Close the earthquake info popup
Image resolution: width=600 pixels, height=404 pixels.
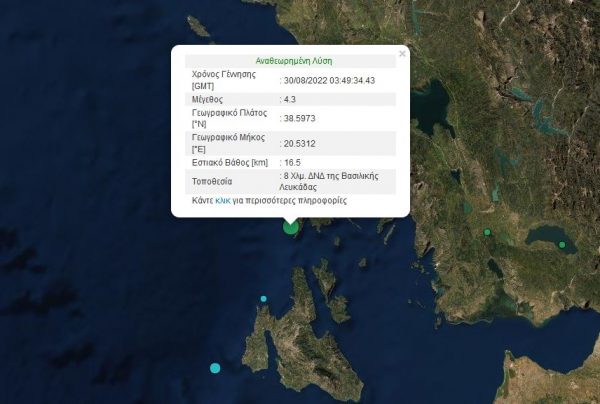[x=402, y=54]
